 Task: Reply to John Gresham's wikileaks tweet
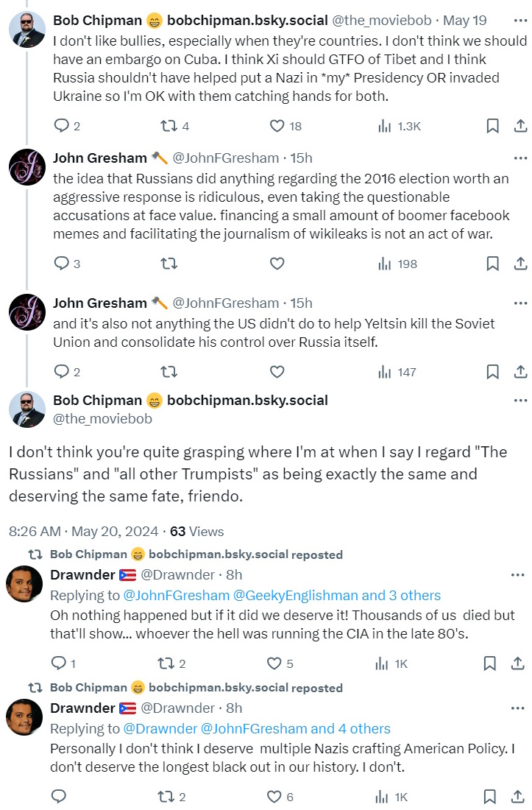pyautogui.click(x=62, y=264)
